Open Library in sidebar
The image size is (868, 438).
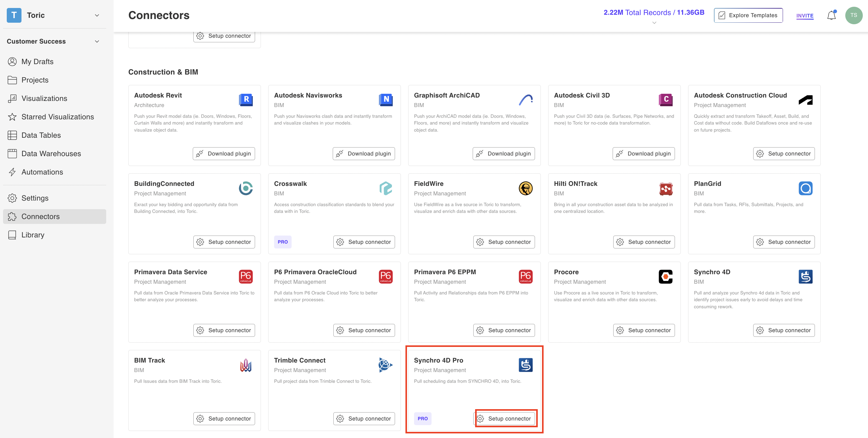pos(55,235)
